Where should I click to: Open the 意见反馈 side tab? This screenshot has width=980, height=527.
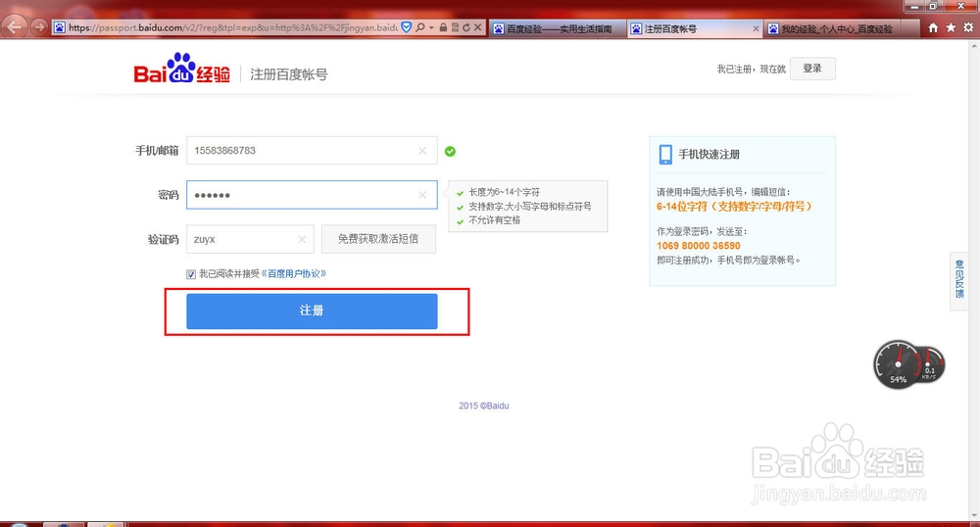point(959,280)
